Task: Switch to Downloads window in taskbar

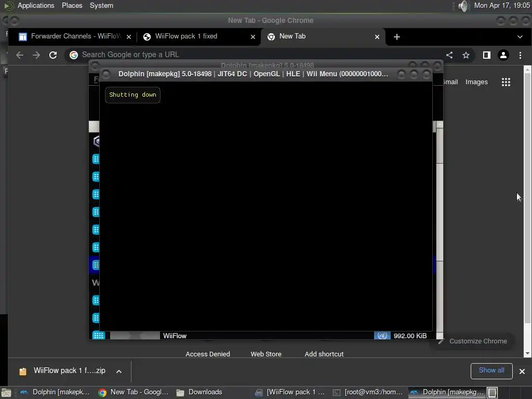Action: 199,392
